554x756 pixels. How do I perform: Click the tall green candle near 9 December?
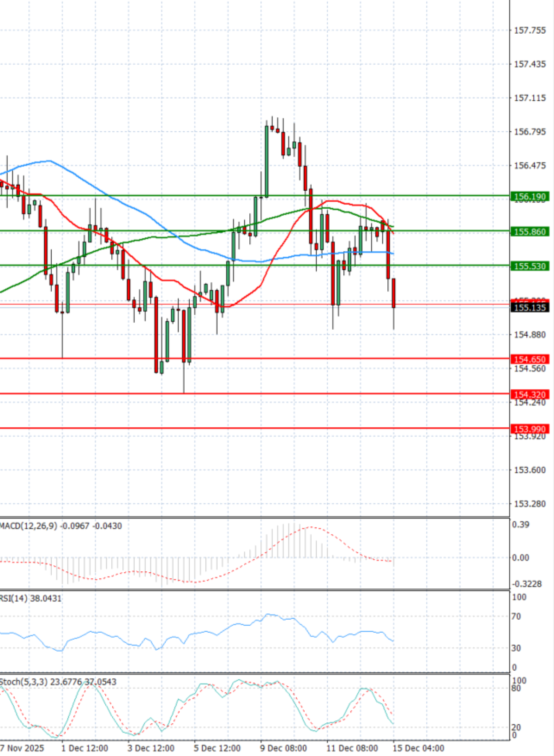(267, 161)
